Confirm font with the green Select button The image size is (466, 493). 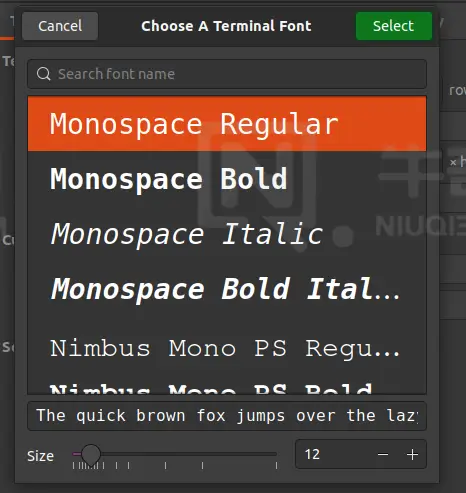pos(394,26)
